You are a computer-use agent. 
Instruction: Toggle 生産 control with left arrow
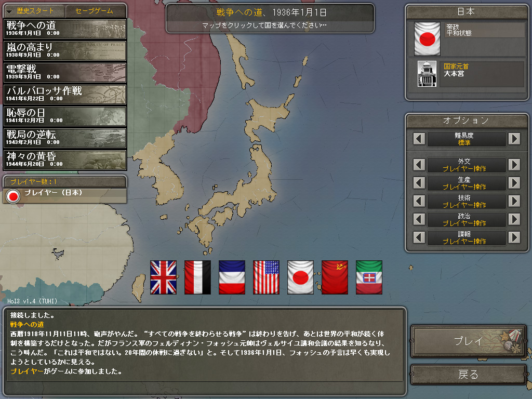(419, 183)
